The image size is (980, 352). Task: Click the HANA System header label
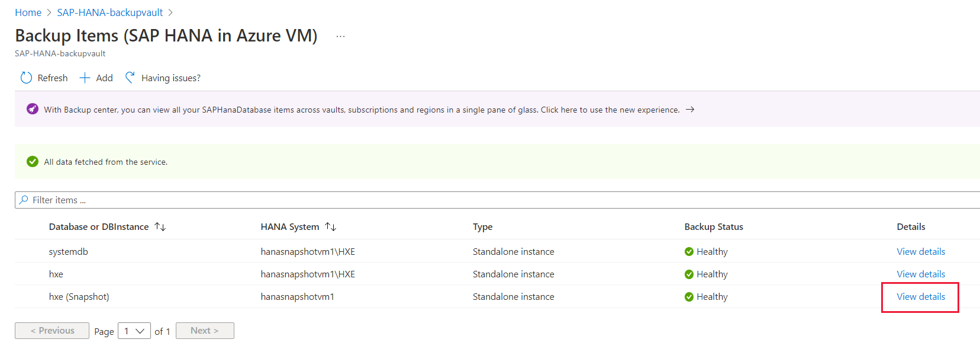coord(290,226)
